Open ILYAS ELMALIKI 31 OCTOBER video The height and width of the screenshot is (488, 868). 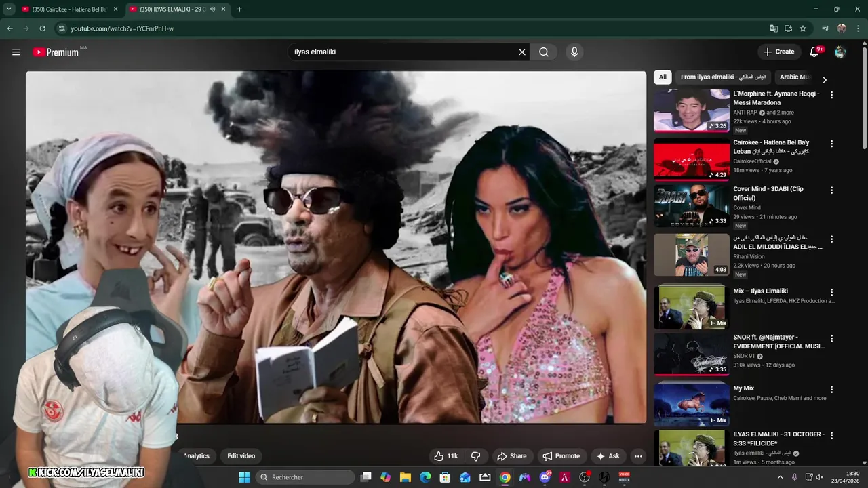778,439
